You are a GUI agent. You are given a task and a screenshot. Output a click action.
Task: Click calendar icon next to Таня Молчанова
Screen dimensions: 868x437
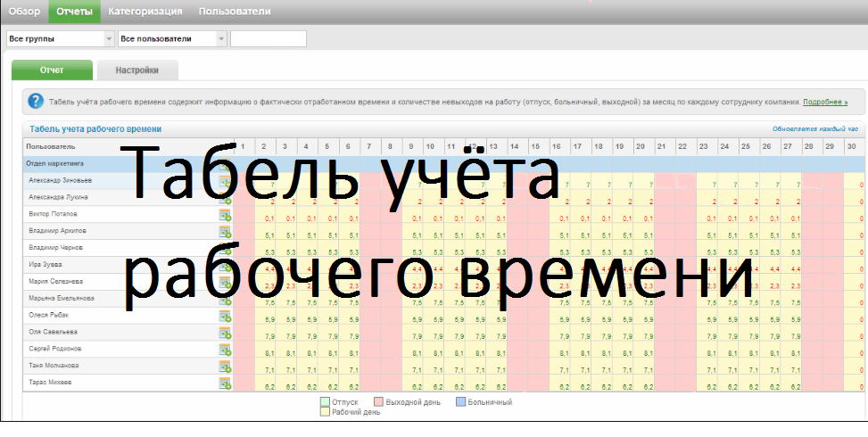click(226, 367)
